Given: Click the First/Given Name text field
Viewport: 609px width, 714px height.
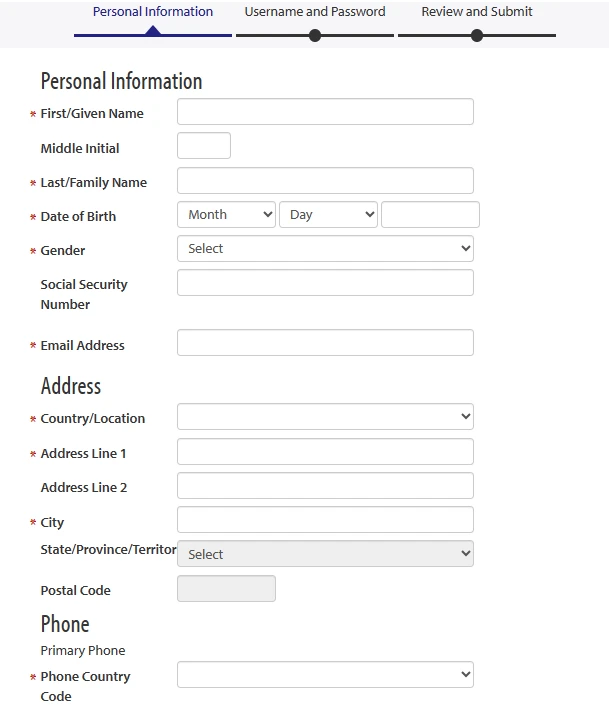Looking at the screenshot, I should 325,112.
